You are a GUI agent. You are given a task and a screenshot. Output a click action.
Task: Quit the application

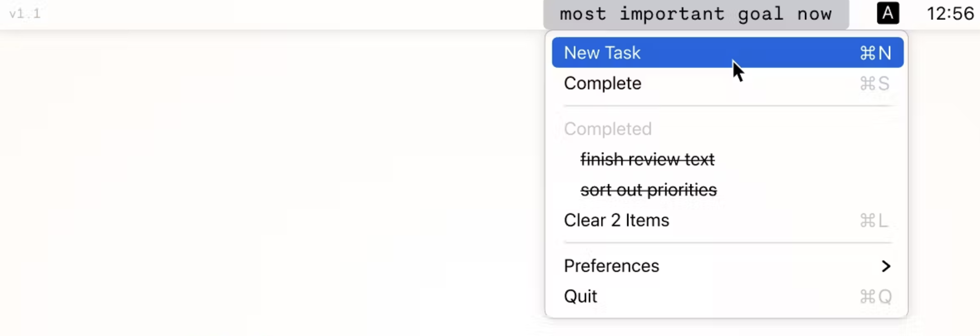pos(728,297)
